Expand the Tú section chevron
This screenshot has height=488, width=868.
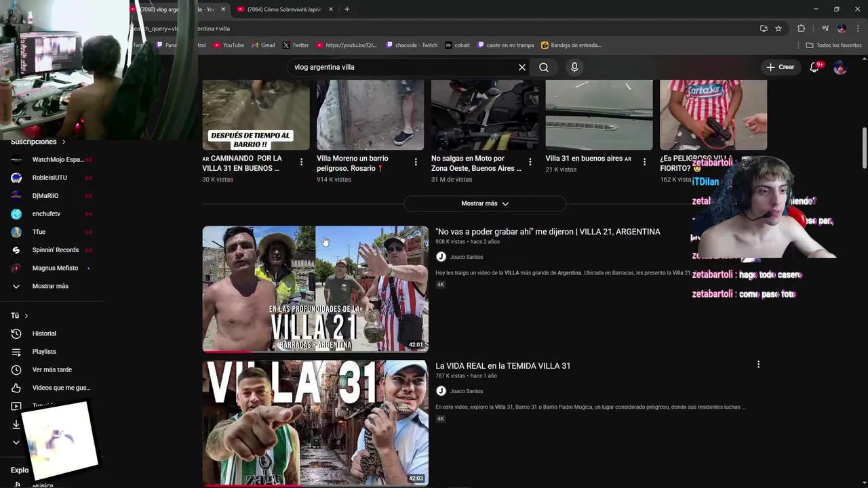point(26,316)
